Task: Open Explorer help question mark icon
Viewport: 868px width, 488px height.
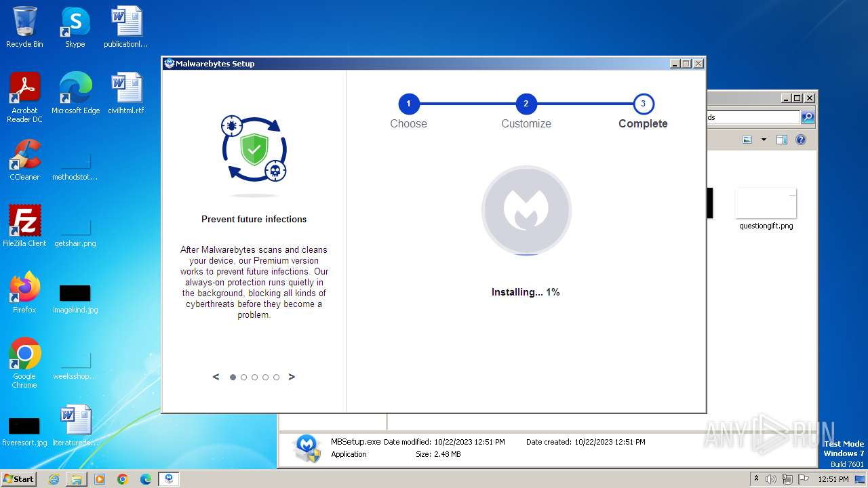Action: [801, 140]
